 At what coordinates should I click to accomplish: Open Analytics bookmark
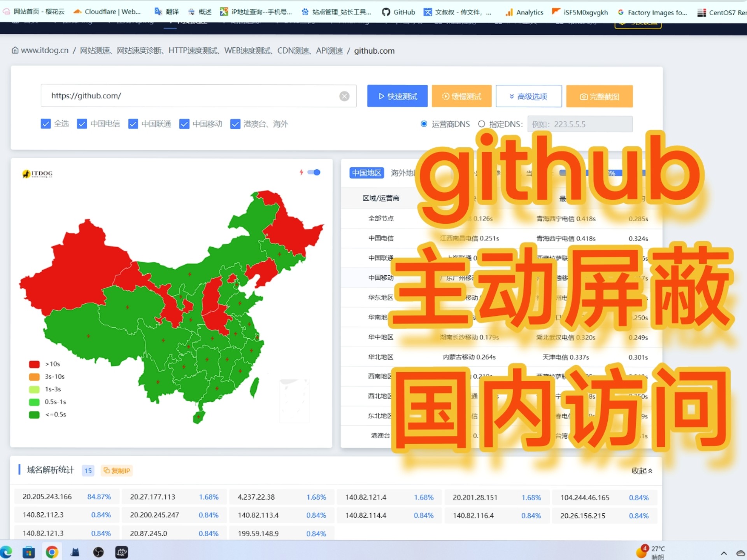[x=524, y=12]
